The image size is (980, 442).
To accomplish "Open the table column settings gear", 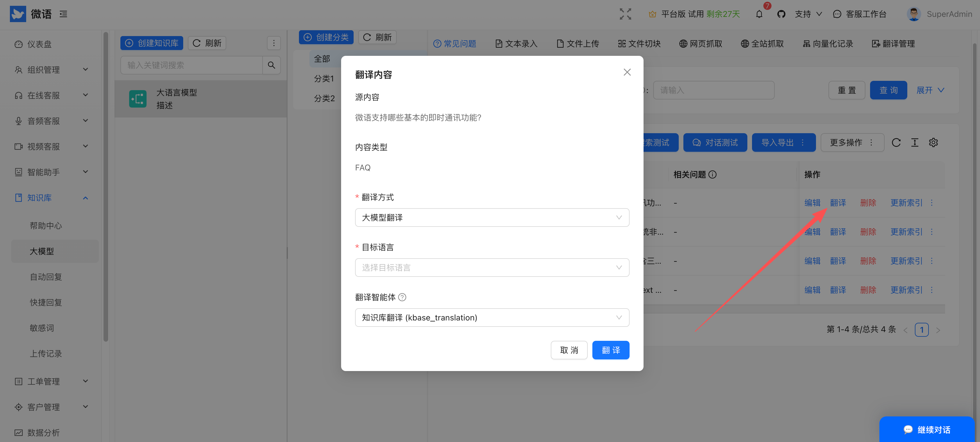I will [933, 142].
